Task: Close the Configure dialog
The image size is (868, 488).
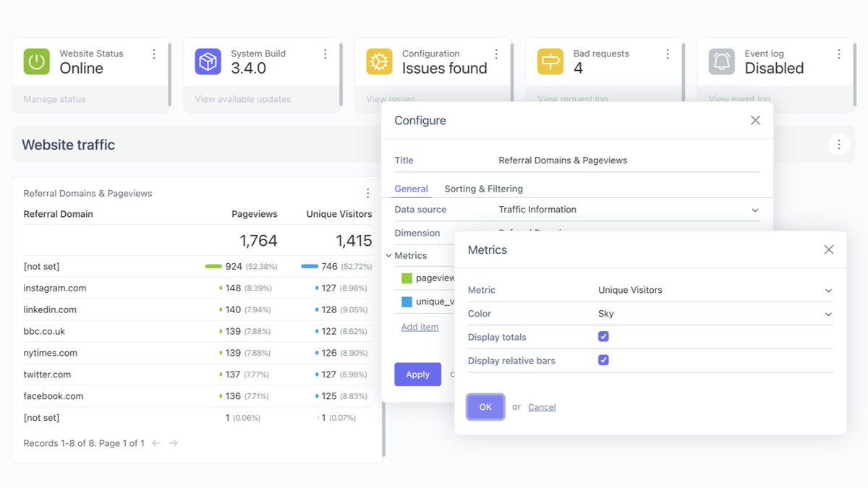Action: 755,121
